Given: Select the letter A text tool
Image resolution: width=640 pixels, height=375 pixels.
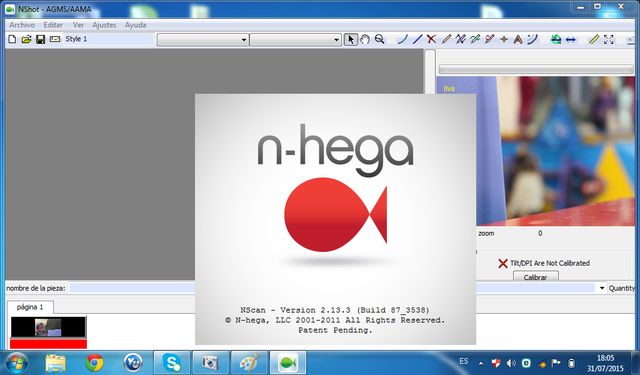Looking at the screenshot, I should point(518,39).
